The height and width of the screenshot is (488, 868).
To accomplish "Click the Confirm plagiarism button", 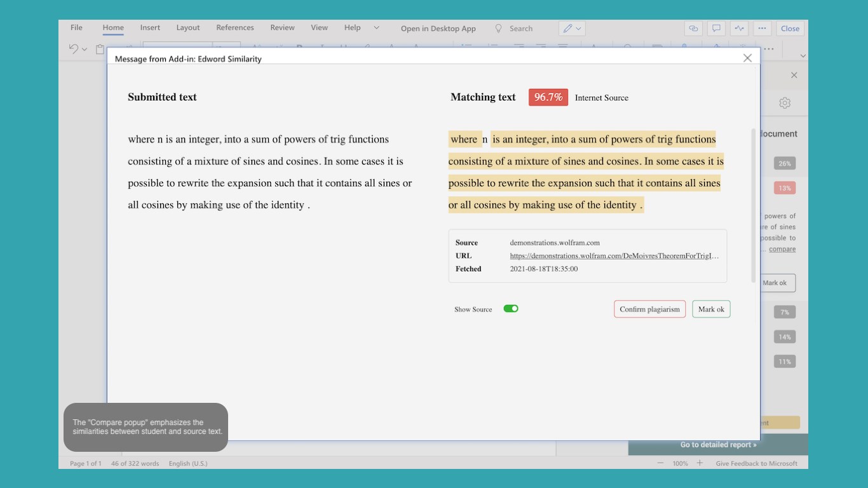I will click(649, 309).
